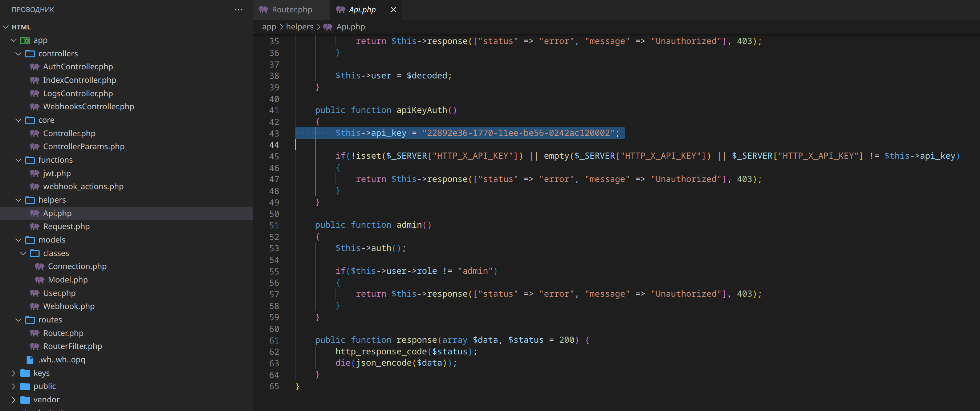This screenshot has width=980, height=411.
Task: Open Webhook.php file
Action: click(x=69, y=306)
